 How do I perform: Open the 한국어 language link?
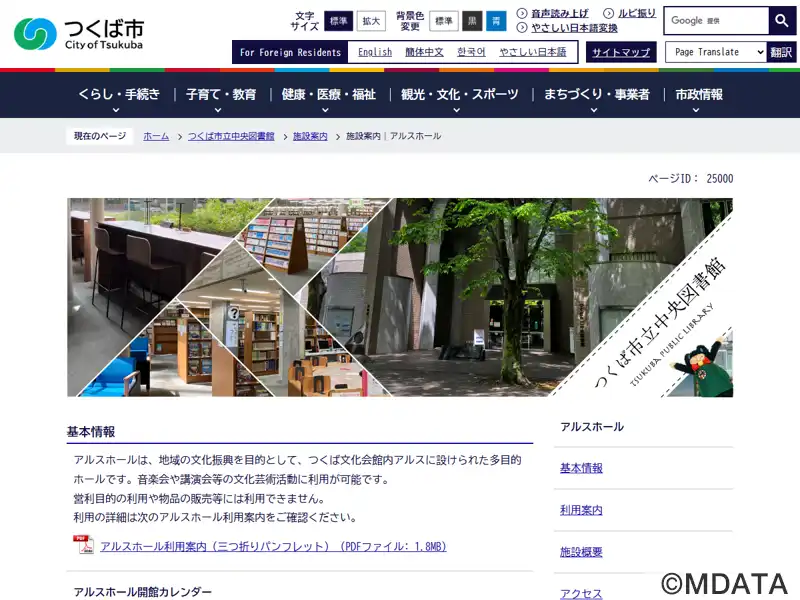coord(471,52)
